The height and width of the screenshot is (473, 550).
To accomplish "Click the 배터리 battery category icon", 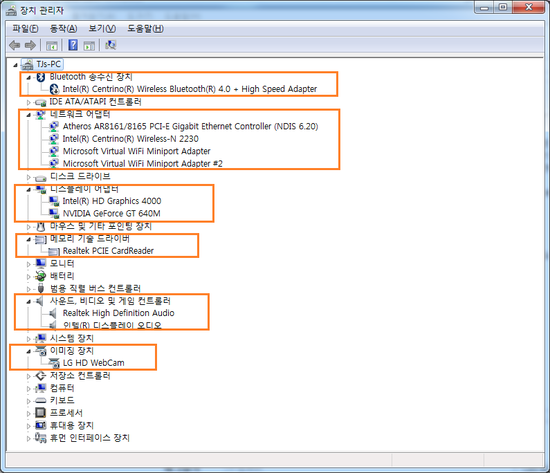I will [41, 276].
